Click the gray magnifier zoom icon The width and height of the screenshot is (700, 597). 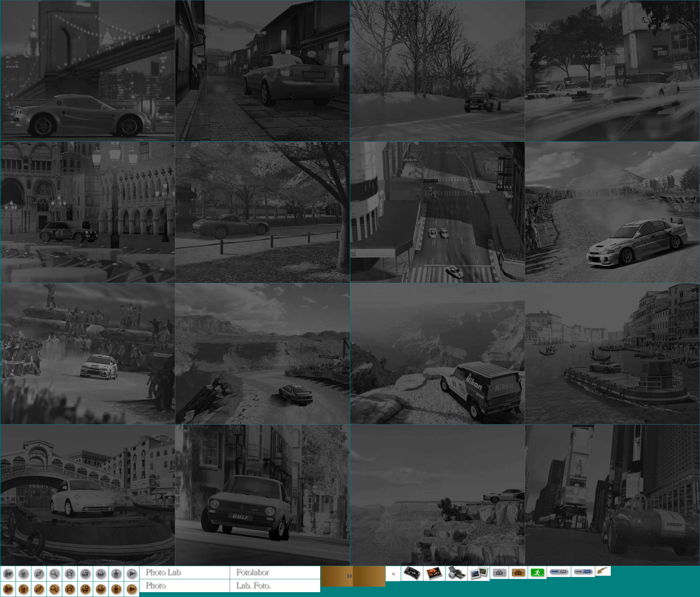pyautogui.click(x=54, y=574)
